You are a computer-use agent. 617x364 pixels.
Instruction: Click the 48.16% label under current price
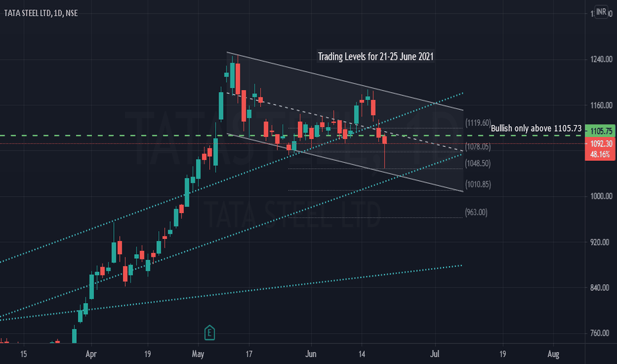pyautogui.click(x=600, y=154)
